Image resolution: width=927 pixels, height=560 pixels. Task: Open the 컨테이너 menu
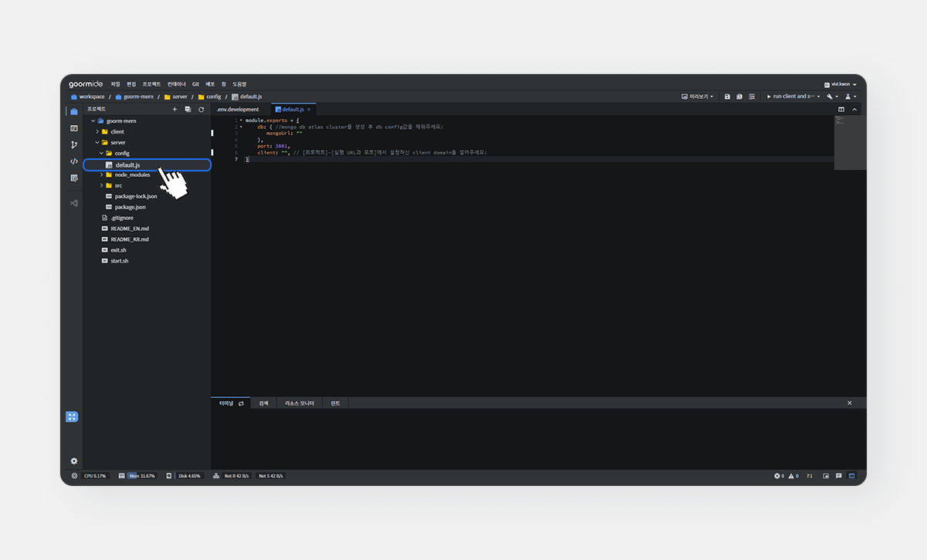177,84
